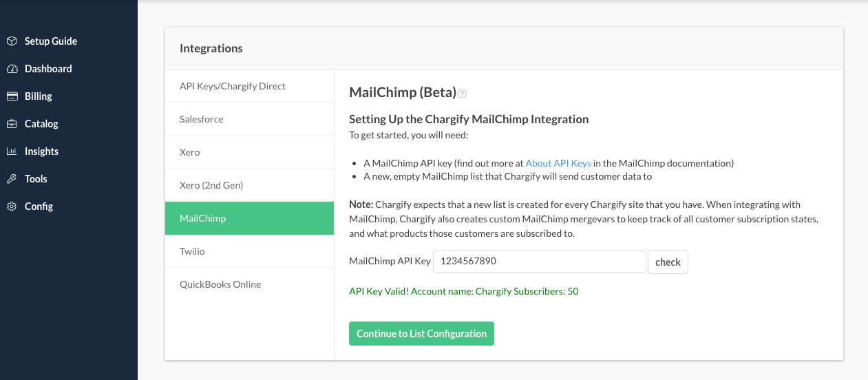The height and width of the screenshot is (380, 868).
Task: Open the Dashboard menu item
Action: (x=48, y=69)
